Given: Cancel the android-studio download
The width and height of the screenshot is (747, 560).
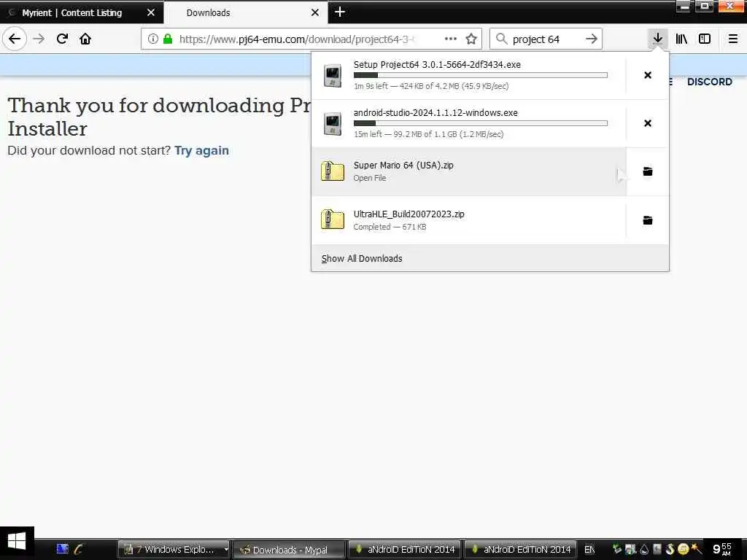Looking at the screenshot, I should [648, 123].
